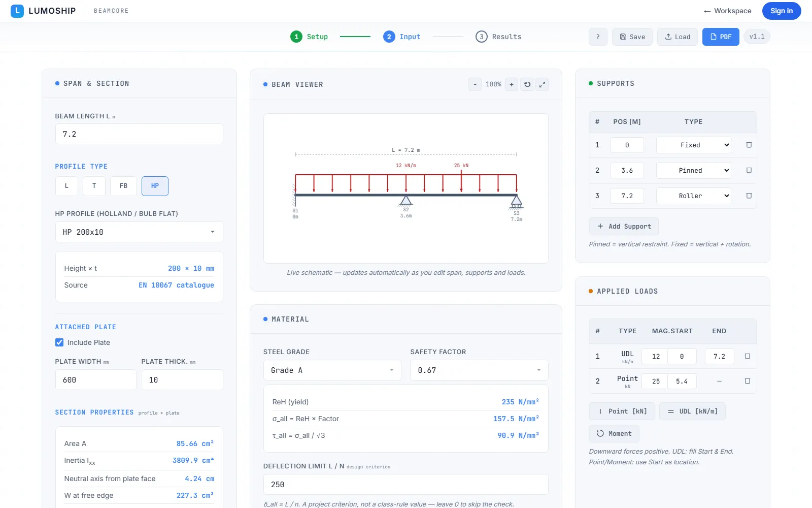
Task: Edit the Plate Thickness field
Action: coord(182,380)
